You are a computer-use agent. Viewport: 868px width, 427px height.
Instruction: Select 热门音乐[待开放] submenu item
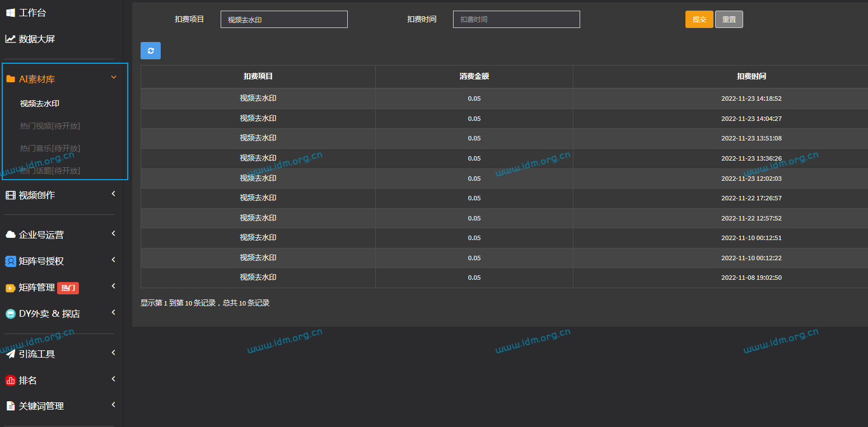[x=50, y=148]
